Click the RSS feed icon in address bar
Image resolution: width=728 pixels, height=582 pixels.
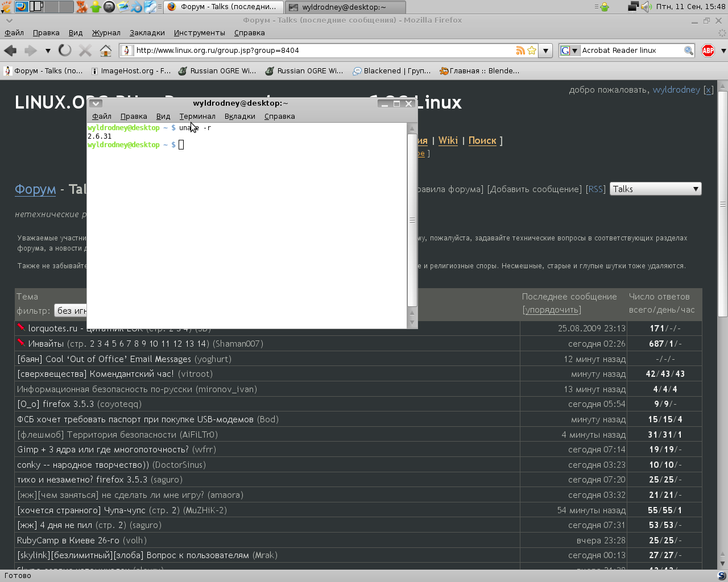click(520, 51)
